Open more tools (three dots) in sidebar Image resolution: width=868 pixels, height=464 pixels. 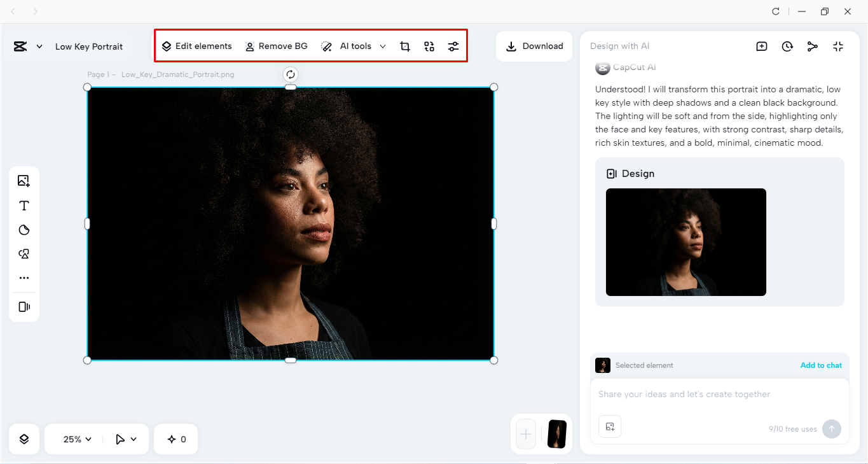click(x=24, y=278)
